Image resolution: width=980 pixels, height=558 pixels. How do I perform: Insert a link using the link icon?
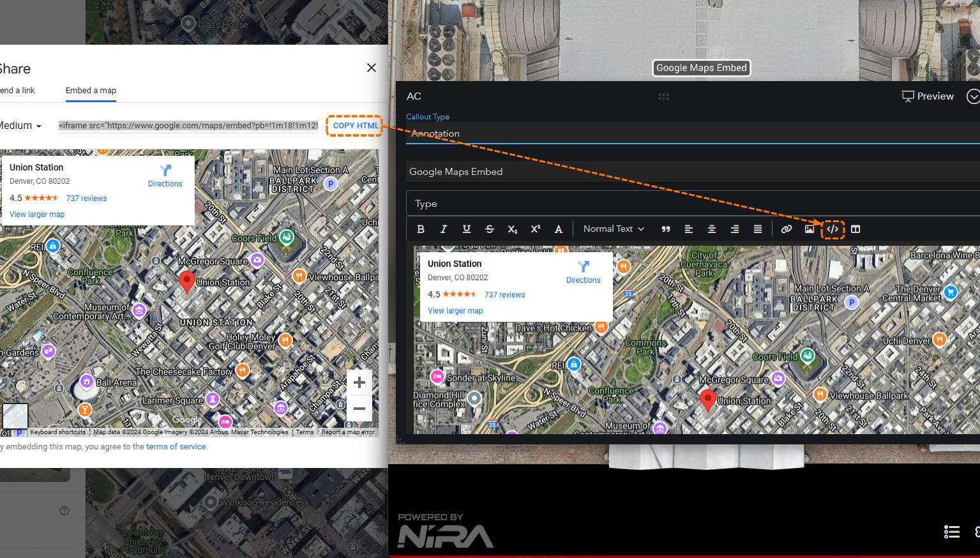coord(787,229)
